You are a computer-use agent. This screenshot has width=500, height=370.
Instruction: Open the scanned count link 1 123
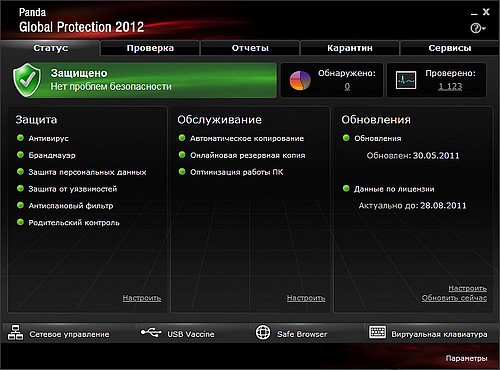[x=450, y=87]
